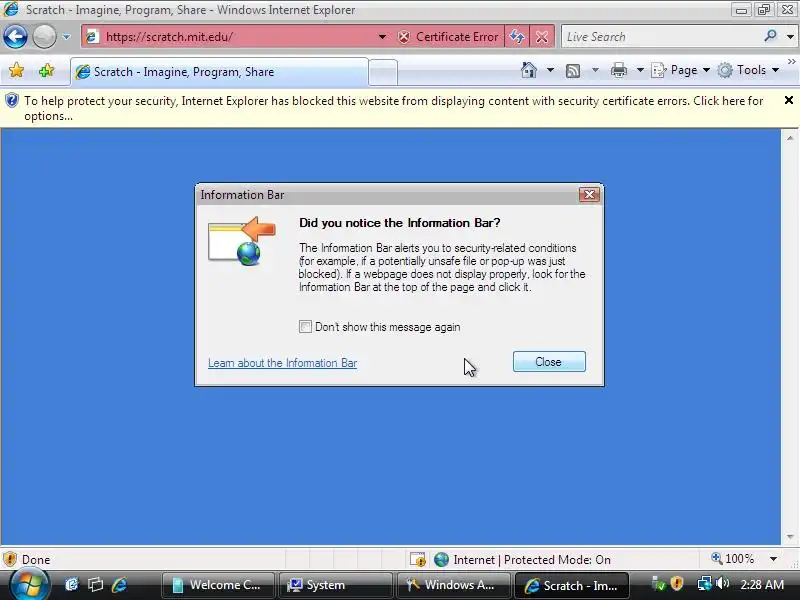Click Internet | Protected Mode: On status text
Viewport: 800px width, 600px height.
tap(532, 560)
